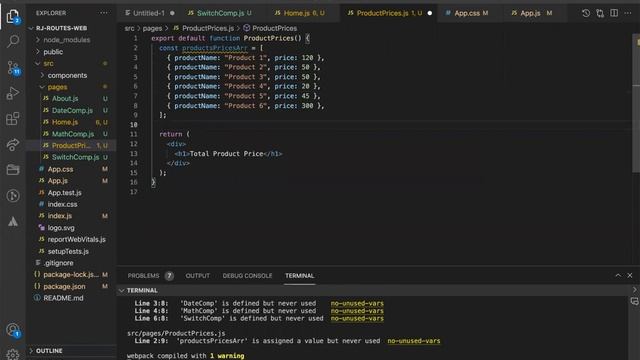Click the ProductPrices.js breadcrumb segment
Screen dimensions: 640x360
(203, 28)
